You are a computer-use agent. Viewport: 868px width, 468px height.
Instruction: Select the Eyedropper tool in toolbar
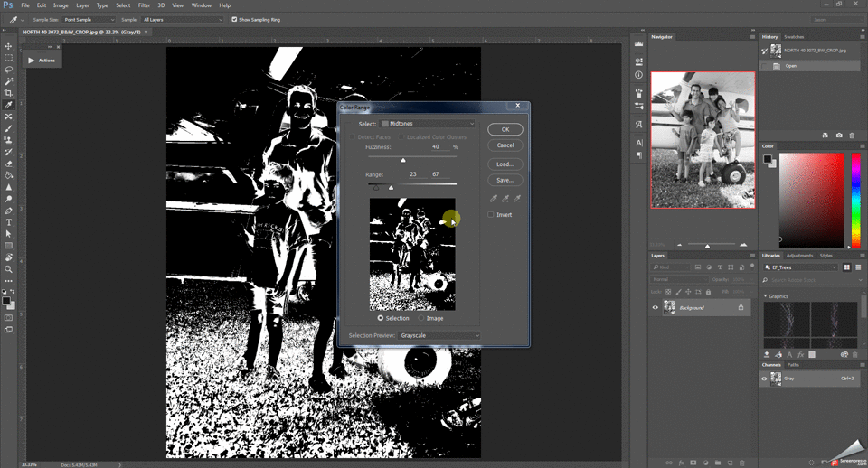click(x=8, y=105)
